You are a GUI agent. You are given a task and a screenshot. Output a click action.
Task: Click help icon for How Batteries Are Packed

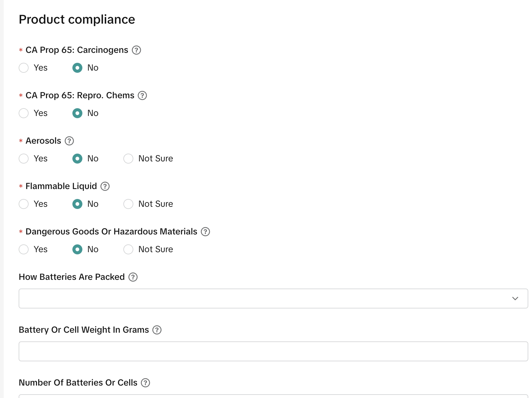point(133,277)
